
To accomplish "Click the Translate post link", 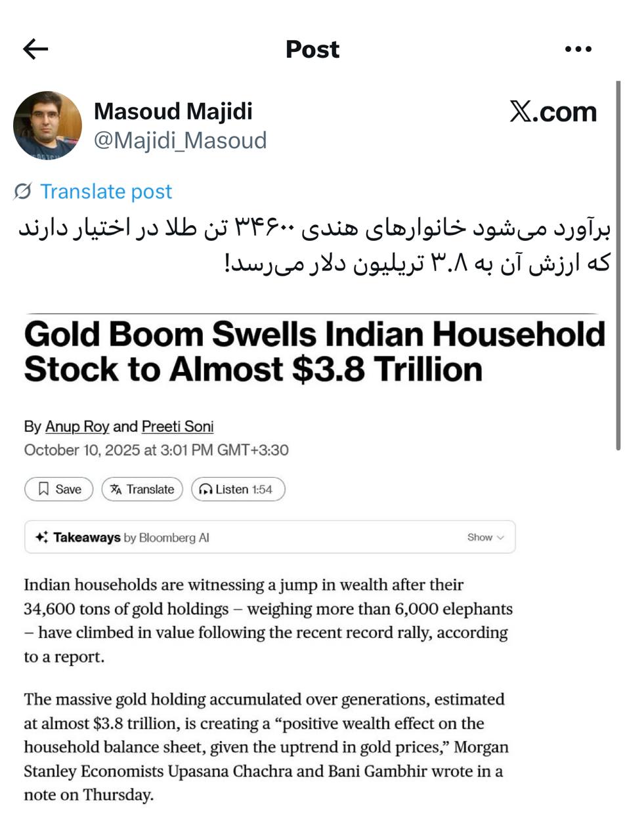I will click(x=106, y=192).
